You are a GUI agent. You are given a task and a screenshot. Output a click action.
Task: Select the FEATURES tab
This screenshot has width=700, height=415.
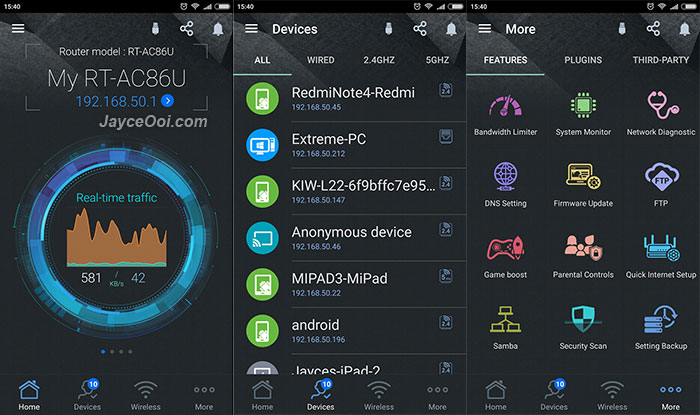(x=505, y=60)
